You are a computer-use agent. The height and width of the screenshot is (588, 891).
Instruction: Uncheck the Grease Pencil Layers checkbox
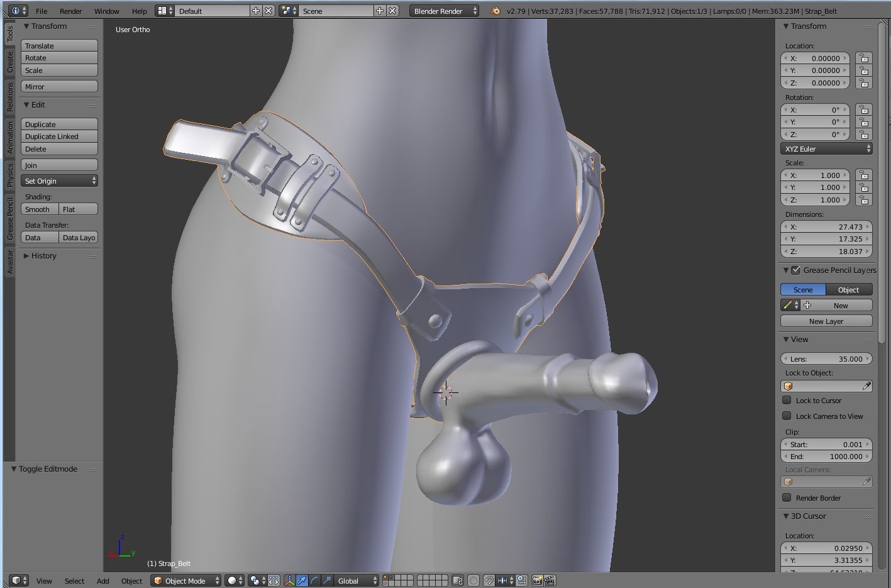click(x=795, y=270)
